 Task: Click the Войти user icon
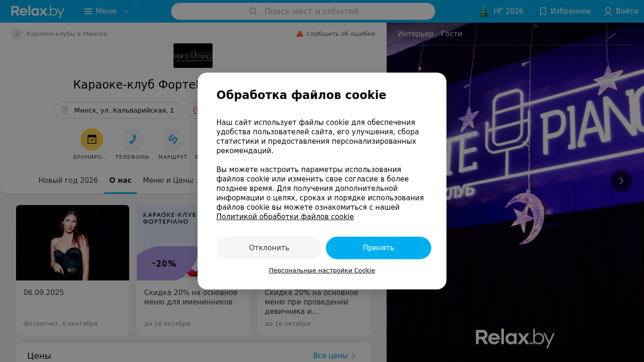pyautogui.click(x=608, y=11)
